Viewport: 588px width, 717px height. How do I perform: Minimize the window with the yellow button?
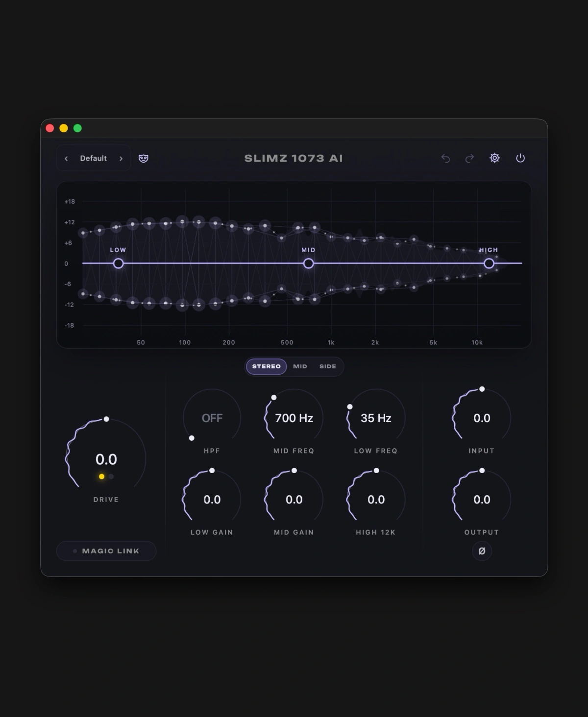(64, 128)
